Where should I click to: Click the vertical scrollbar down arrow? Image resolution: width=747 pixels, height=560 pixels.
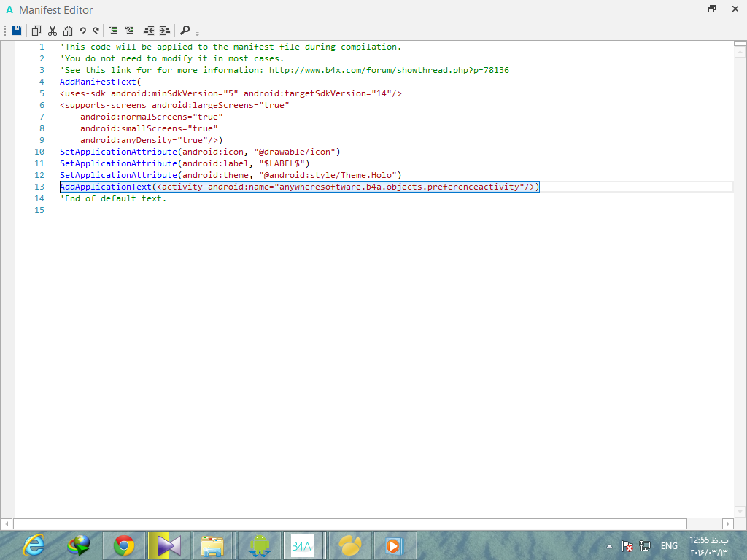point(740,511)
